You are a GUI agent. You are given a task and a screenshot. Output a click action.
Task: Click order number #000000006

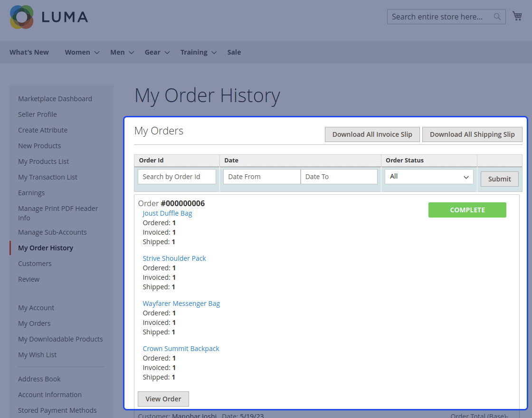(x=182, y=203)
